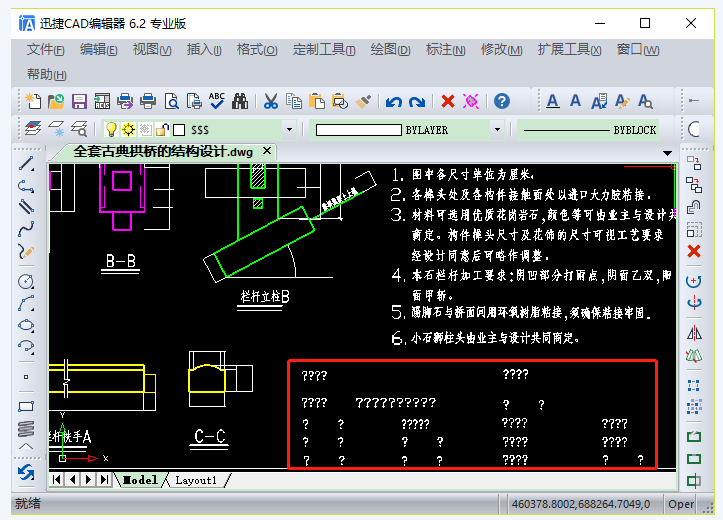The width and height of the screenshot is (723, 520).
Task: Toggle layer on/off light bulb icon
Action: click(x=112, y=130)
